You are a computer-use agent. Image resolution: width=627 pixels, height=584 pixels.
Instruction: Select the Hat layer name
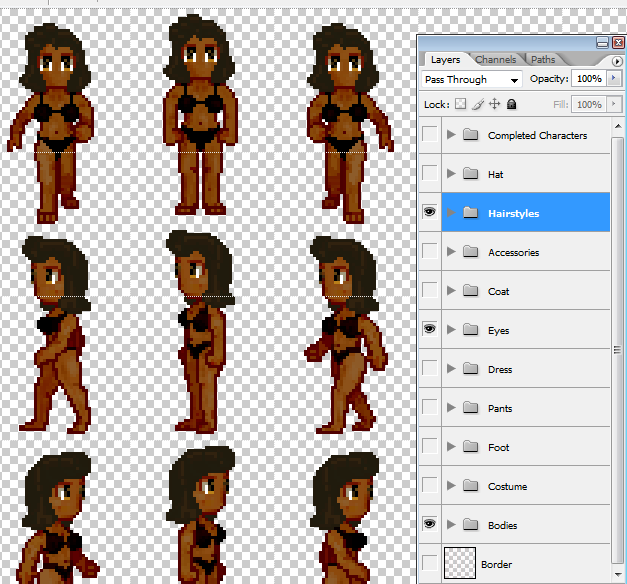pyautogui.click(x=495, y=174)
